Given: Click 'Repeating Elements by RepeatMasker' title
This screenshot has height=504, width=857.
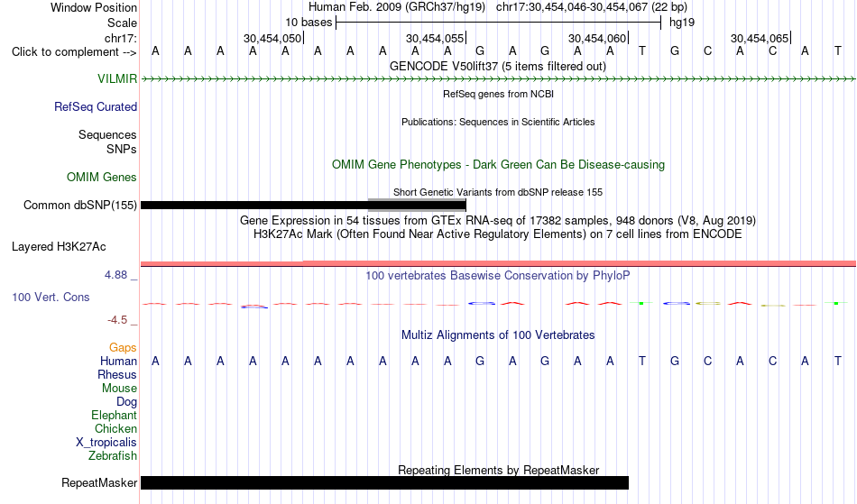Looking at the screenshot, I should pyautogui.click(x=499, y=470).
